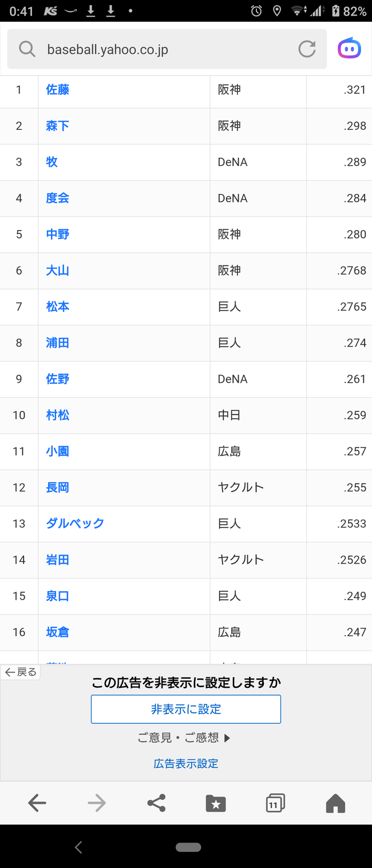
Task: Open the bookmarks folder icon
Action: 216,803
